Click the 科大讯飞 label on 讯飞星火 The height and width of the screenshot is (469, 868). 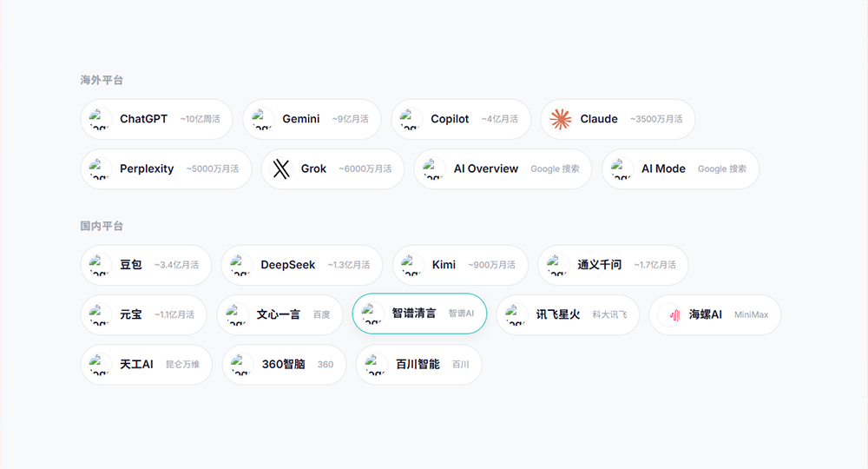click(609, 314)
